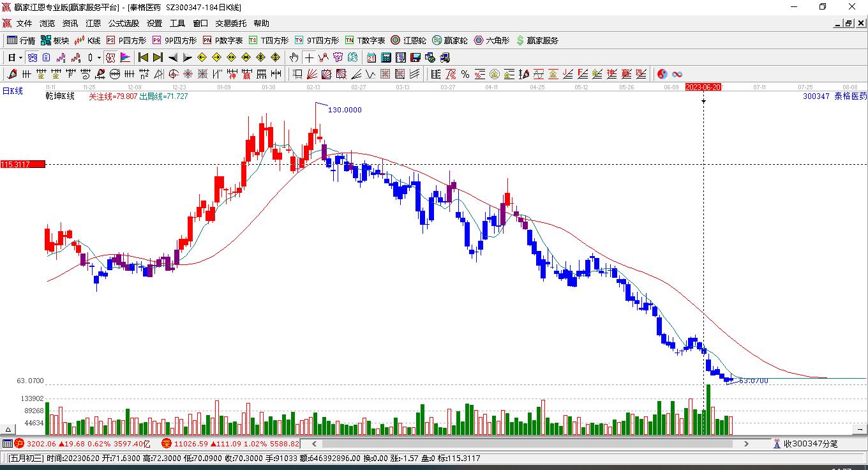Click the percent sign tool icon
Screen dimensions: 868x470
click(465, 74)
